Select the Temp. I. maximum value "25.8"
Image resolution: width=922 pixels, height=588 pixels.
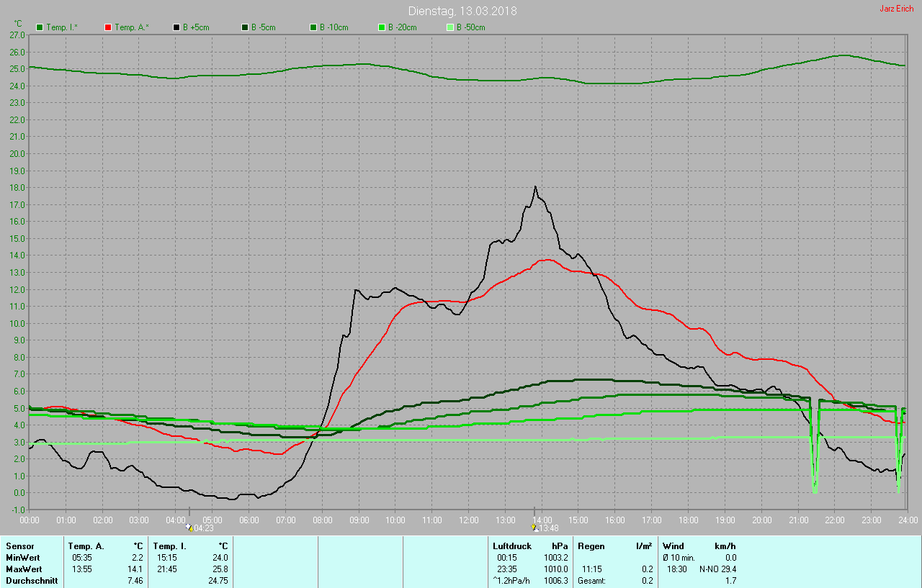coord(220,569)
